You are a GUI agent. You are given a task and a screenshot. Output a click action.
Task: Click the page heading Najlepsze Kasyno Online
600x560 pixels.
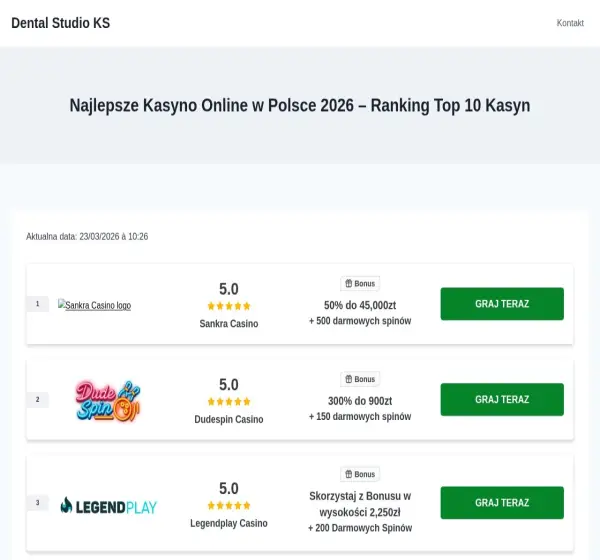pyautogui.click(x=300, y=105)
